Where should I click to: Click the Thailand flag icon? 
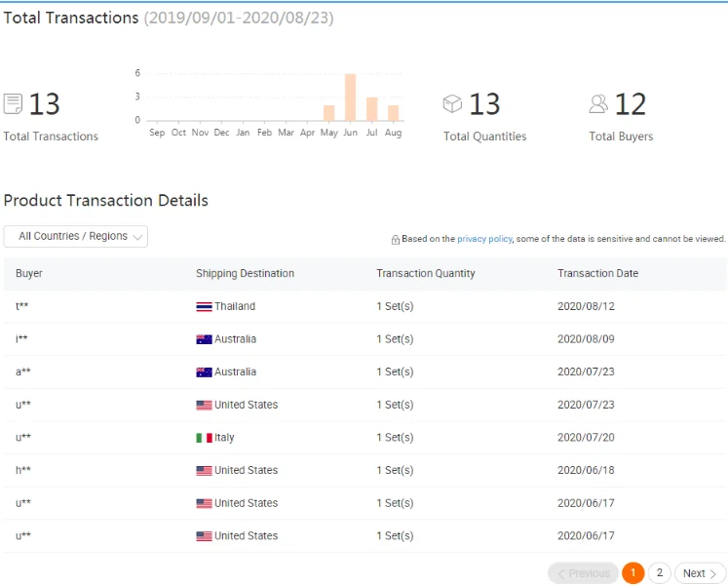pyautogui.click(x=204, y=306)
